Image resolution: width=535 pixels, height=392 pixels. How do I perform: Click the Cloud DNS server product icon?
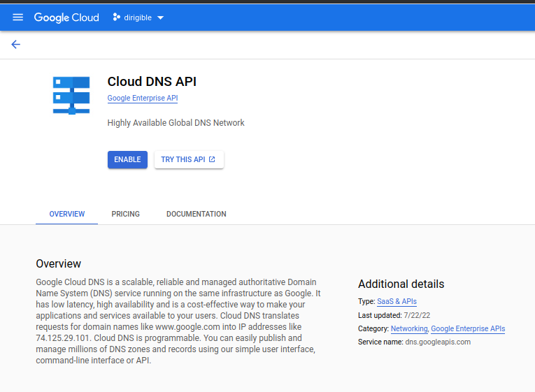(x=71, y=95)
